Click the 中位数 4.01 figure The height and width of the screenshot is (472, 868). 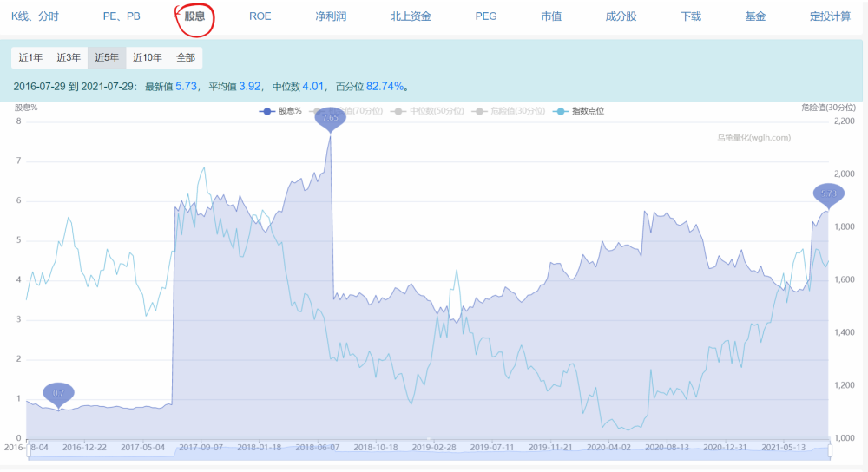point(298,86)
